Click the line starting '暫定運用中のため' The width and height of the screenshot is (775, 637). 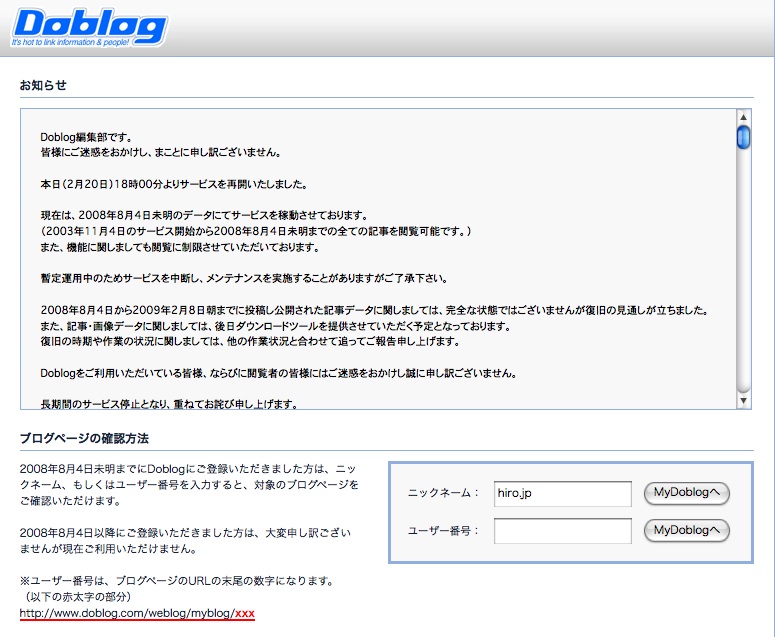pyautogui.click(x=244, y=279)
